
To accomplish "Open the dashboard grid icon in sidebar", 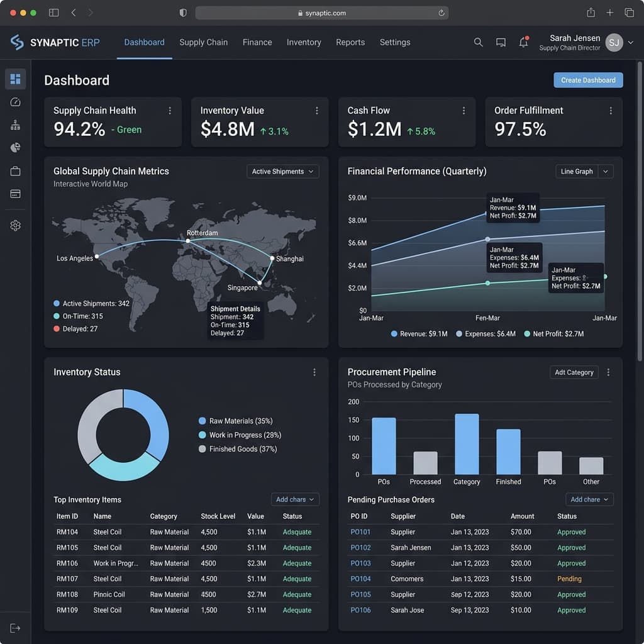I will pyautogui.click(x=15, y=79).
